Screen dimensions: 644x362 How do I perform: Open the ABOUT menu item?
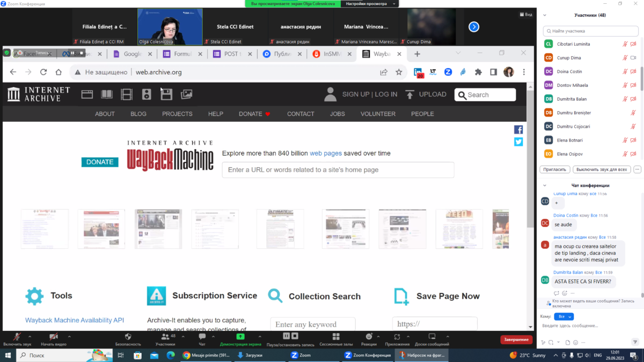(105, 114)
